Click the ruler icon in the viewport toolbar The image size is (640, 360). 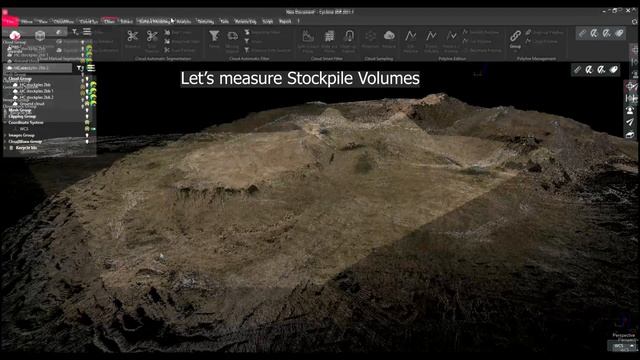pyautogui.click(x=577, y=70)
